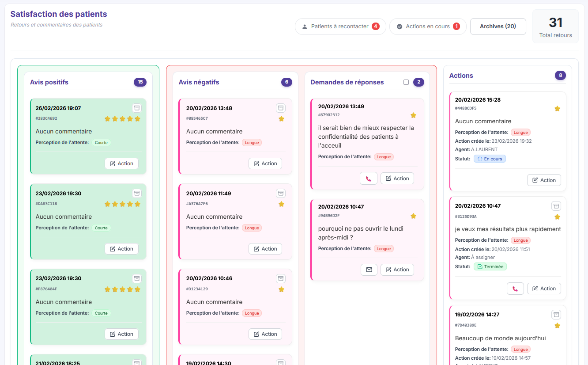Archive the 20/02/2026 11:49 negative review
Viewport: 588px width, 365px height.
(x=281, y=193)
